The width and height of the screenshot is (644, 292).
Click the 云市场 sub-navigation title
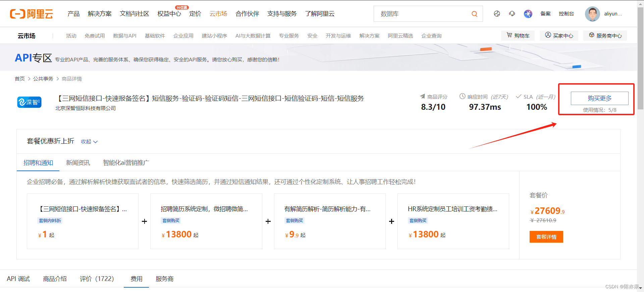click(x=26, y=36)
